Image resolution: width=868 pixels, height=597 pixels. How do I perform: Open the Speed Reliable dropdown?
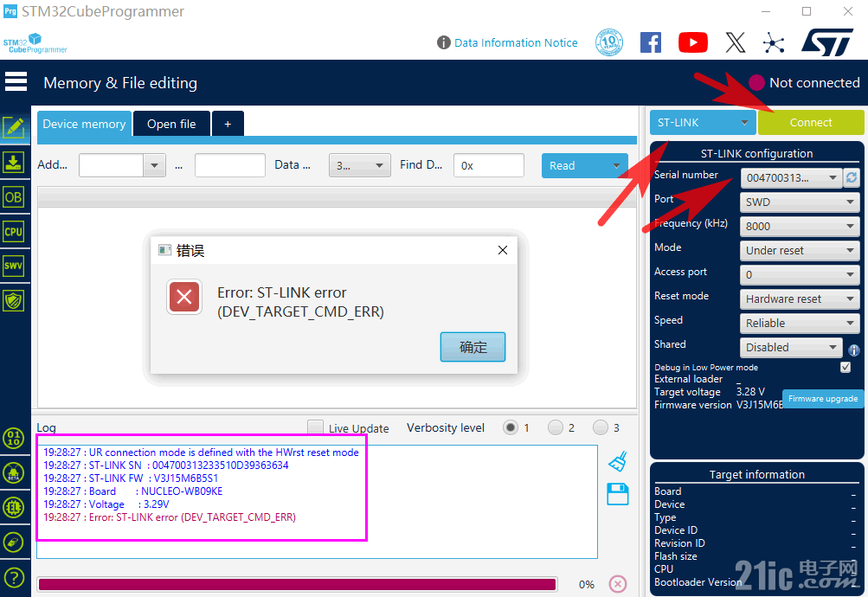[800, 323]
